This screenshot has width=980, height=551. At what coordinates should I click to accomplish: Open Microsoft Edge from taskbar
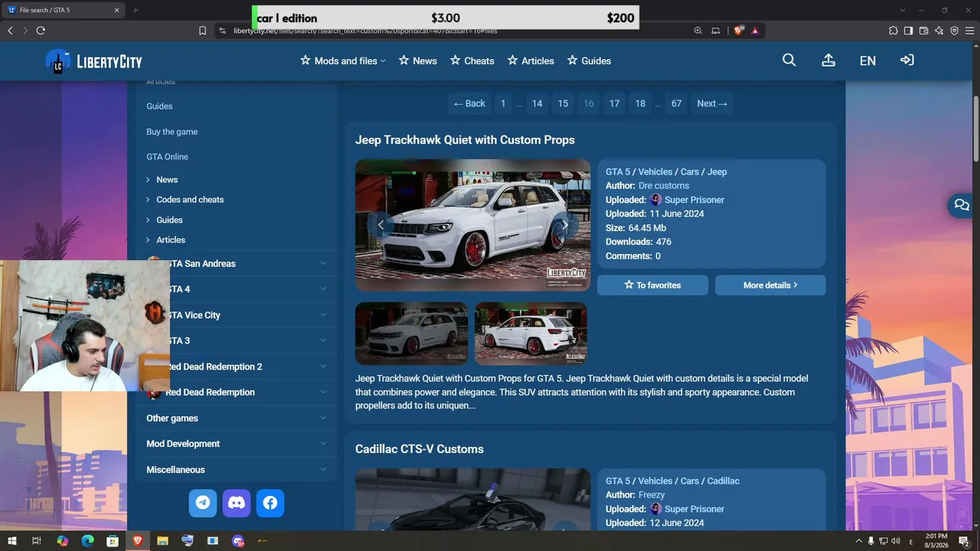[x=87, y=541]
